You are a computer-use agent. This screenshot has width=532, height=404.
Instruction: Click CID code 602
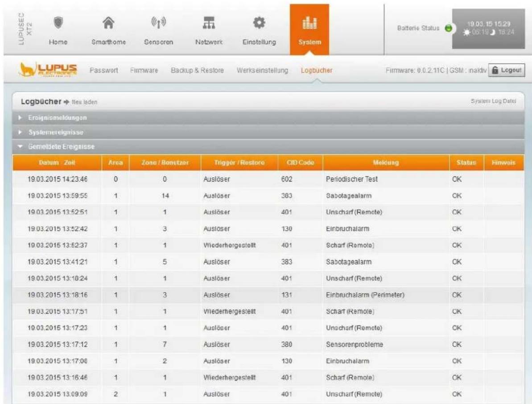287,179
